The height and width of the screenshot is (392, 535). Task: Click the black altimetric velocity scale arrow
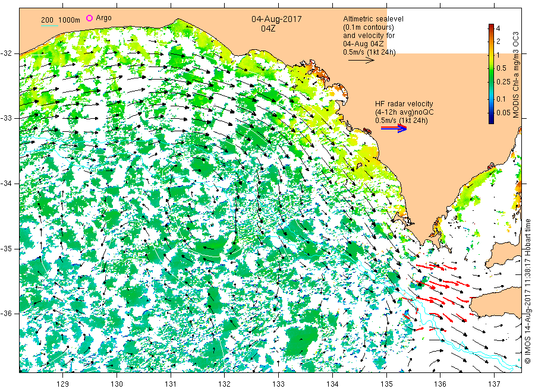click(x=361, y=61)
